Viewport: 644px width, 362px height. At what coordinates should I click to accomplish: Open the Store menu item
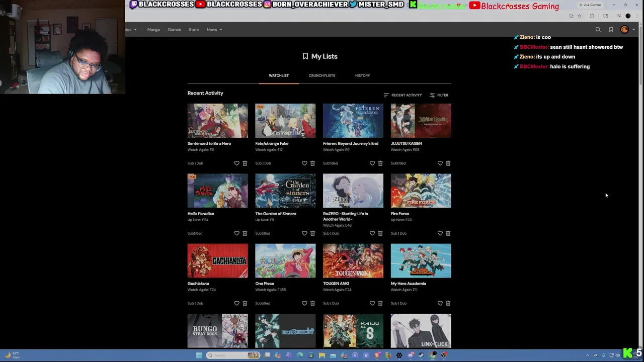pos(194,30)
